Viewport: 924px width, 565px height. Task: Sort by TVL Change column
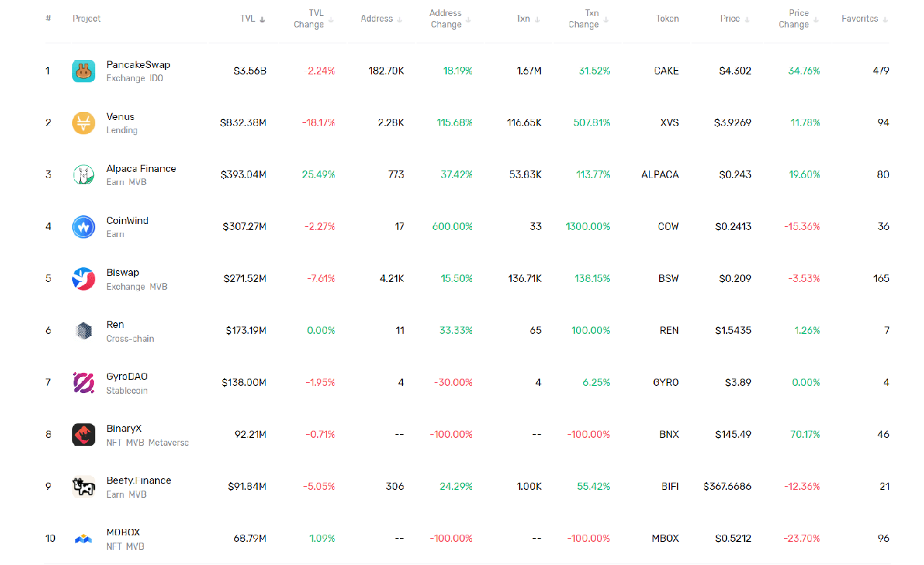314,19
